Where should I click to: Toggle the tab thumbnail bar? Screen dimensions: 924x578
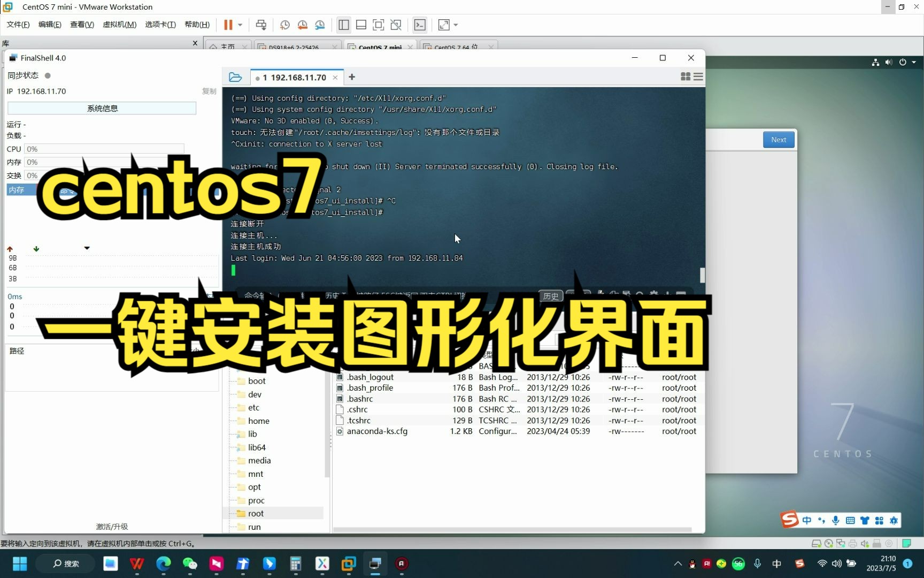361,25
